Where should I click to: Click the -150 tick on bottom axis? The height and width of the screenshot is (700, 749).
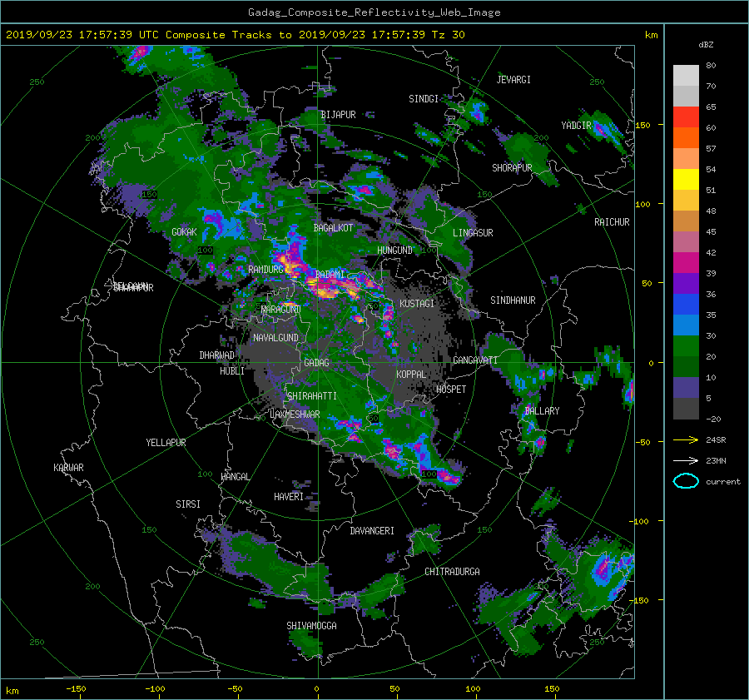tap(76, 688)
